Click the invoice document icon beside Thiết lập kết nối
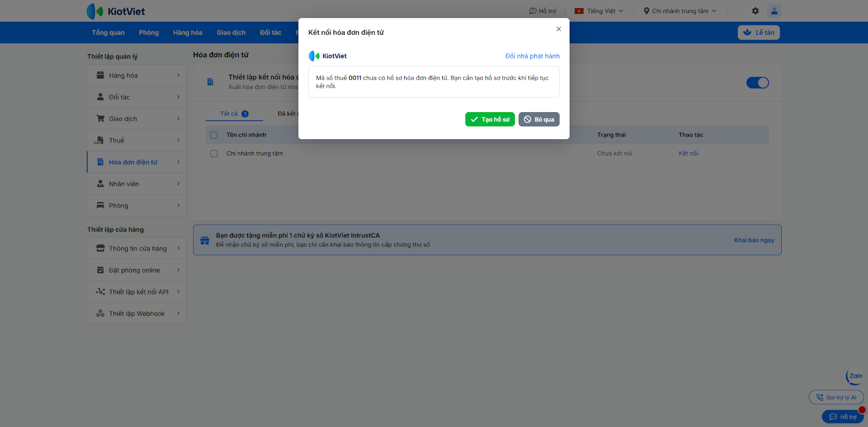 [x=210, y=82]
